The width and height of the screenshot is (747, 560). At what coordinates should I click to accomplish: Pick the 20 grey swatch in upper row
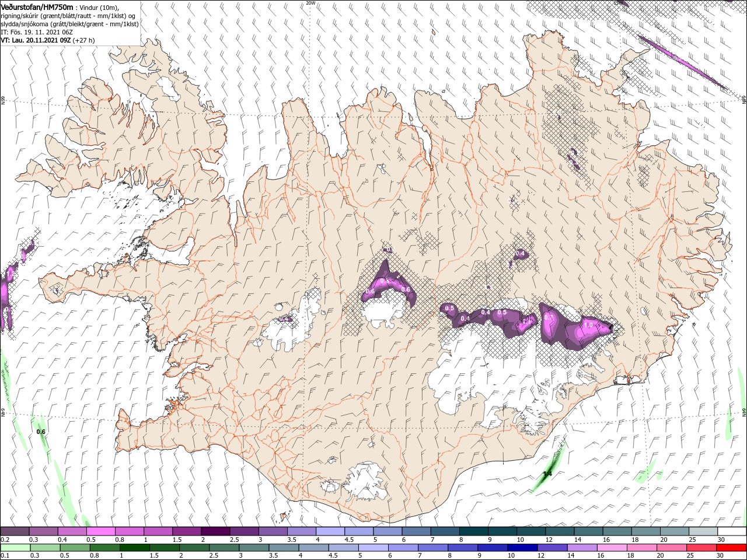[675, 531]
